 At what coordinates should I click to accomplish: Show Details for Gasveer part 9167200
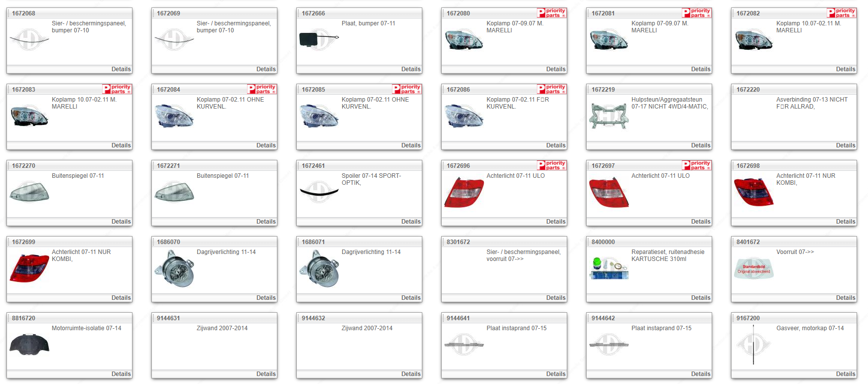pos(846,374)
